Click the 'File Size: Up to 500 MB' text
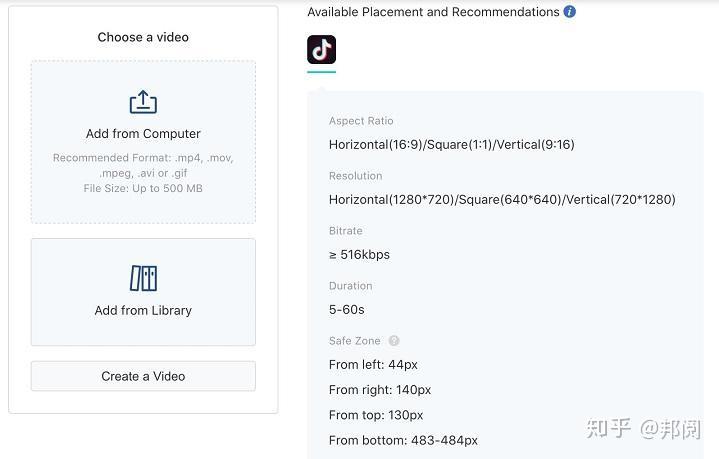 pos(143,188)
